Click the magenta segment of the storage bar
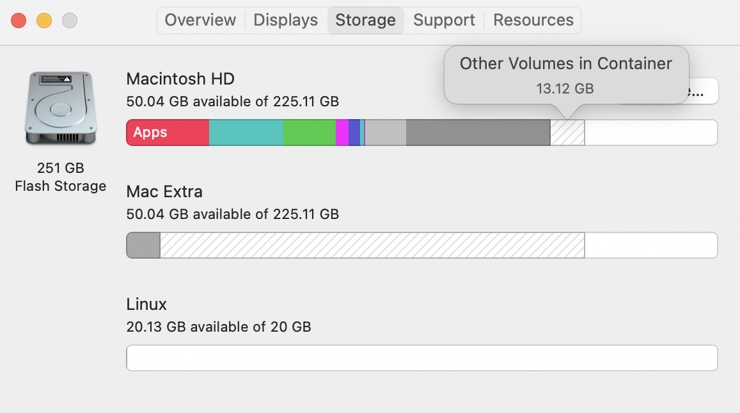740x413 pixels. pyautogui.click(x=342, y=133)
